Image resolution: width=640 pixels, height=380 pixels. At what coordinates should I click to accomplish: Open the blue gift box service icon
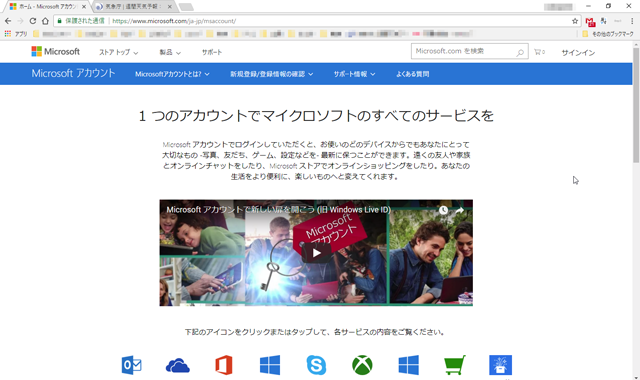click(x=500, y=365)
